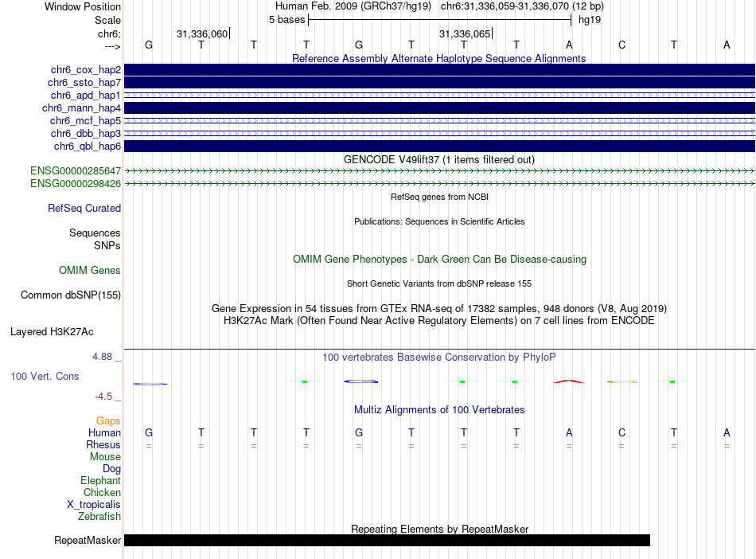Open 100 vertebrates Basewise Conservation by PhyloP title

pyautogui.click(x=439, y=358)
